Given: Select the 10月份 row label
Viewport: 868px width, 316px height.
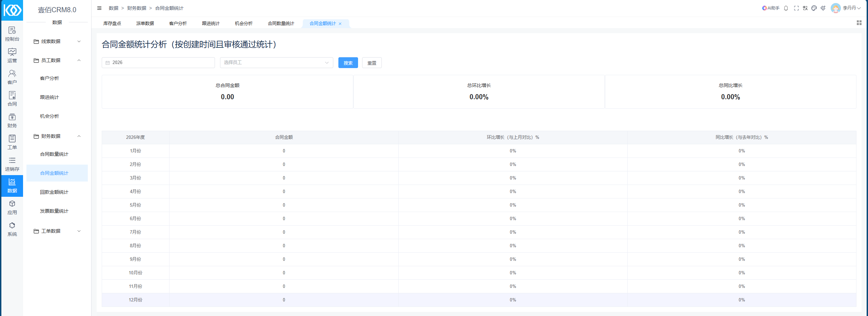Looking at the screenshot, I should pos(135,273).
